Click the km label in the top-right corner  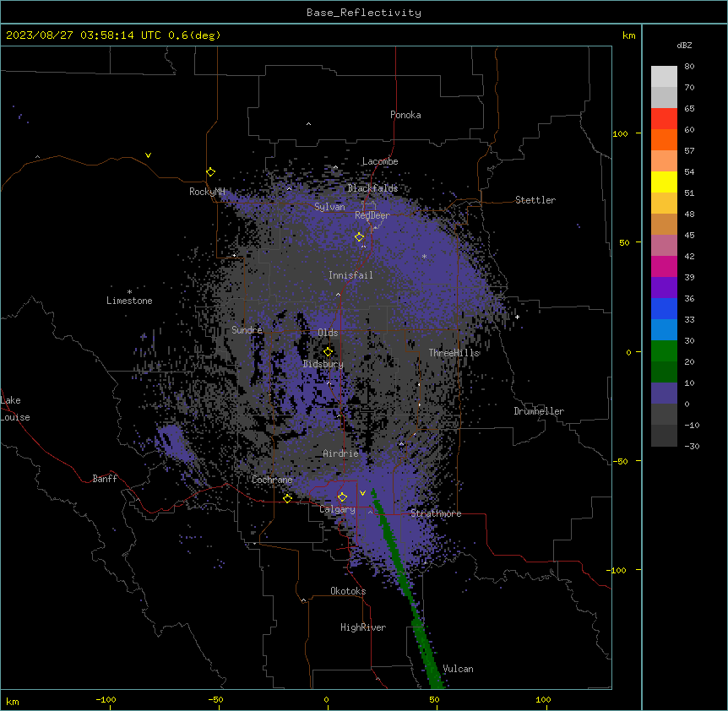pyautogui.click(x=628, y=35)
